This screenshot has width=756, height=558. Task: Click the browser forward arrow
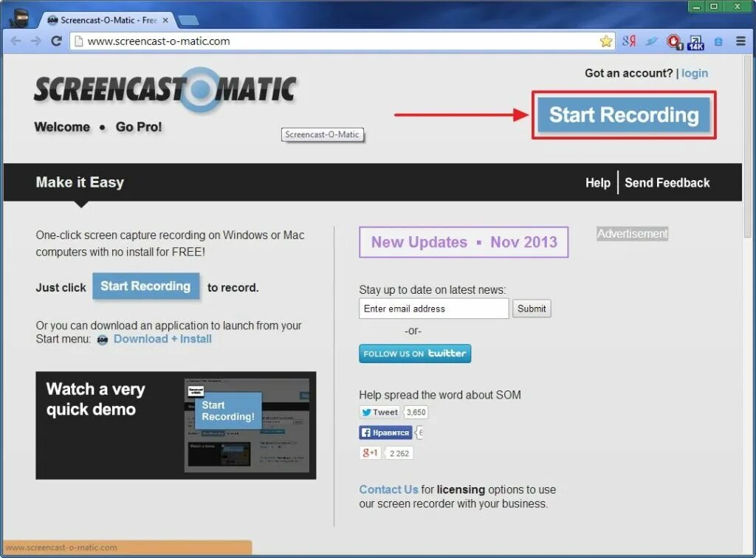pos(36,41)
